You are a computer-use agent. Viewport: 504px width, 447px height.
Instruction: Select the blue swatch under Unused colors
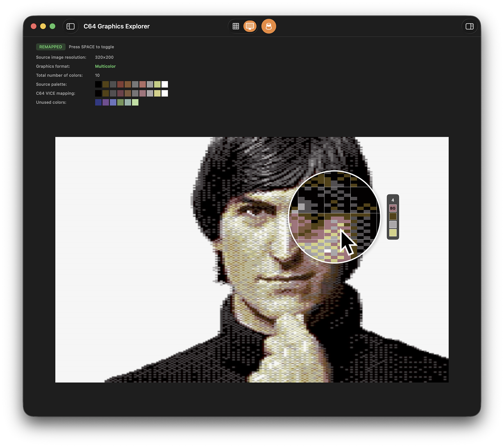click(x=98, y=102)
